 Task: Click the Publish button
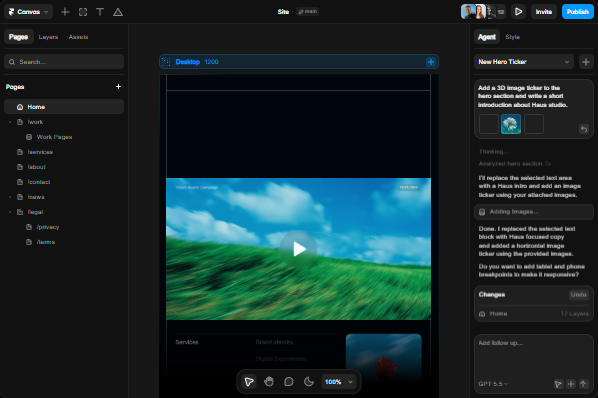[x=577, y=12]
